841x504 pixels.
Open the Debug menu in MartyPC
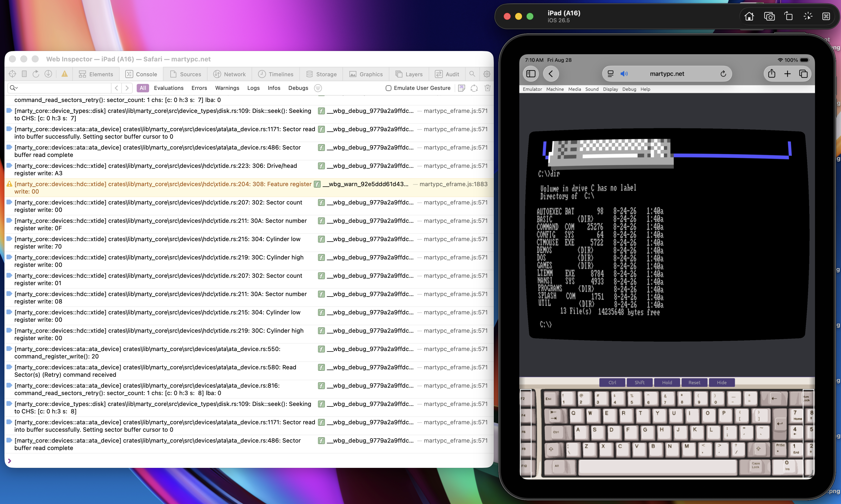click(629, 89)
